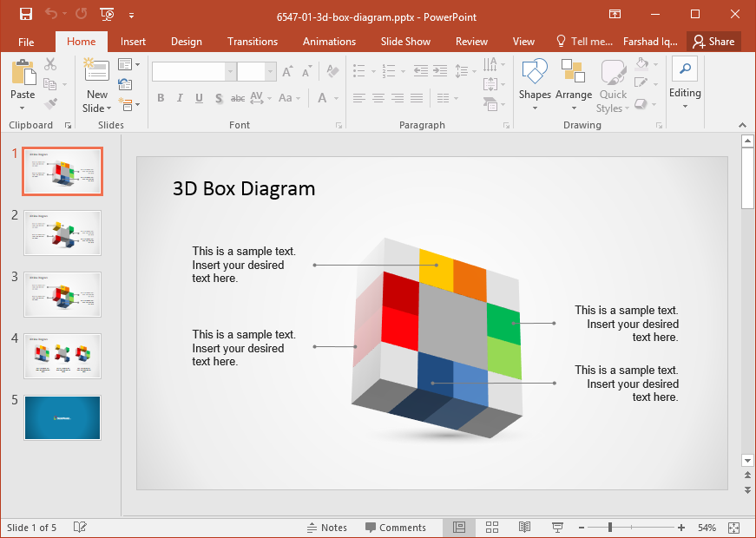756x538 pixels.
Task: Open the Arrange menu
Action: (573, 85)
